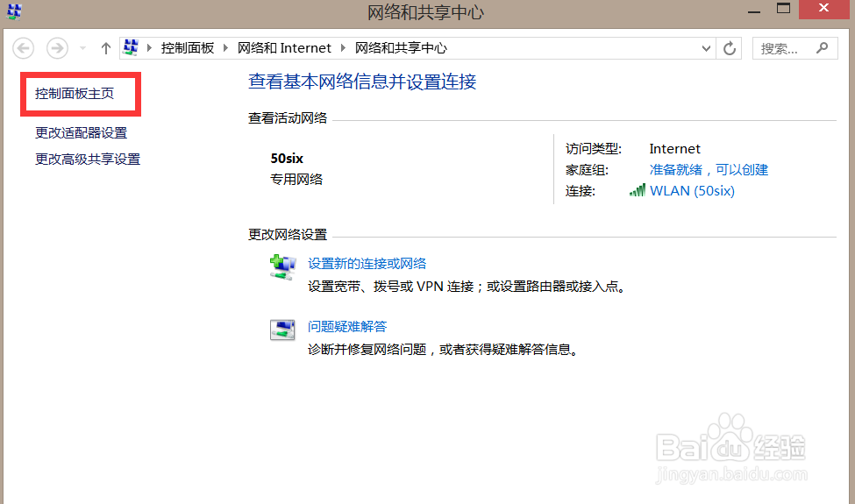Click the search magnifier icon
This screenshot has width=855, height=504.
pyautogui.click(x=823, y=48)
